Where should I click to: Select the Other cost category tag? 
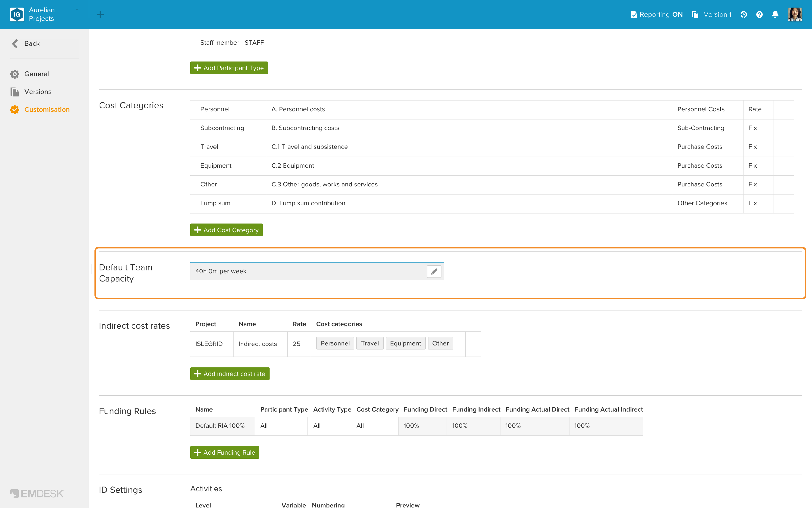[x=440, y=343]
